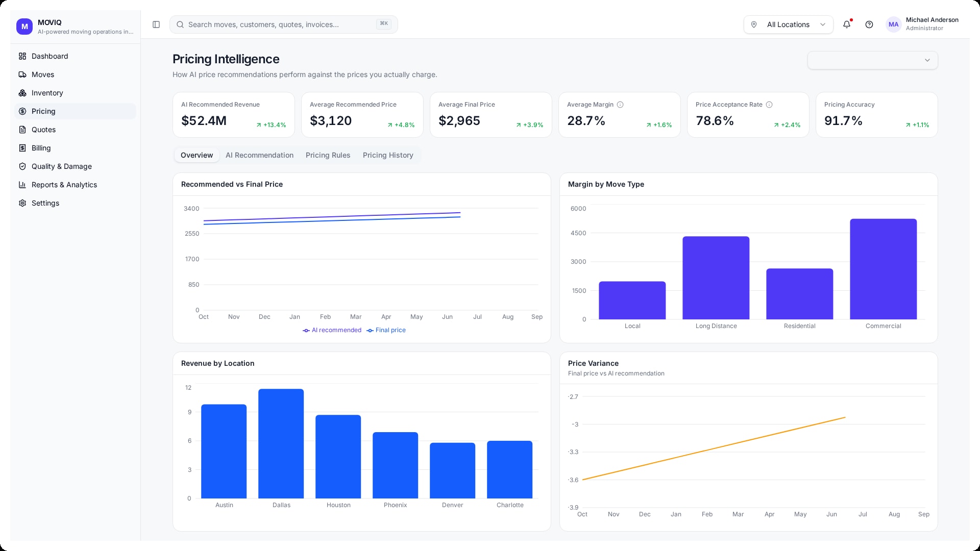Click the Price Acceptance Rate info icon

(x=769, y=105)
